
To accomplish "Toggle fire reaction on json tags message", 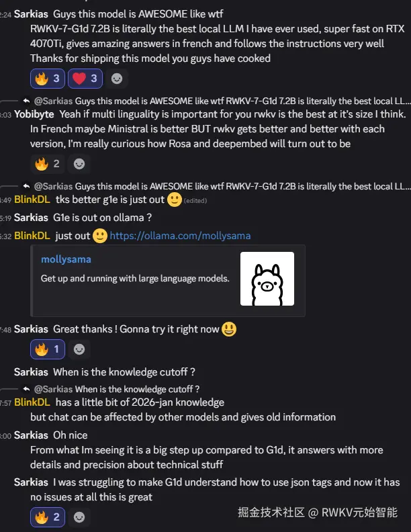I will 48,517.
